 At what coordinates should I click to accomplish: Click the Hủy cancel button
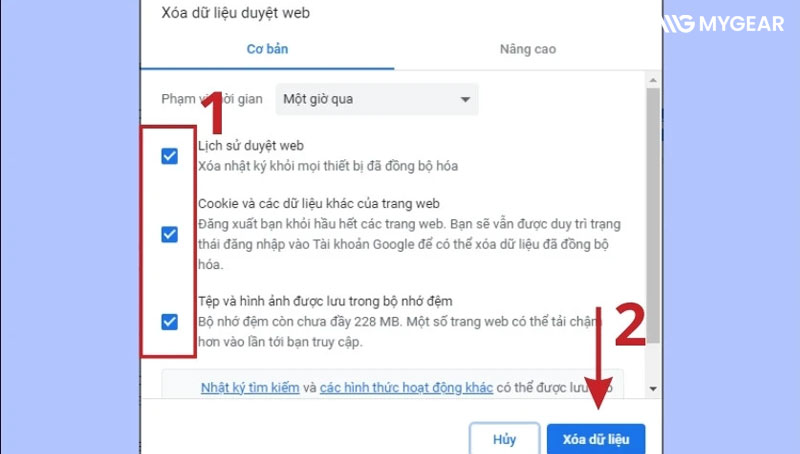coord(505,439)
